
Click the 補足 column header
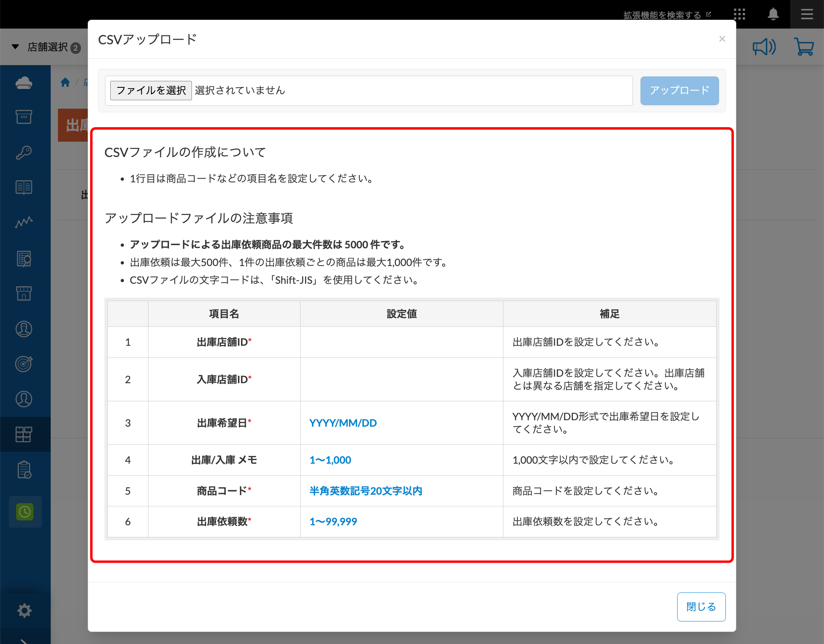tap(610, 314)
